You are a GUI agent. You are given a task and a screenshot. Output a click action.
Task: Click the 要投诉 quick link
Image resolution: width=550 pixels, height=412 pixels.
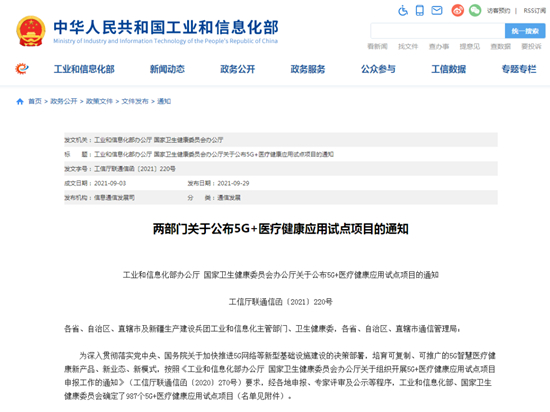(531, 46)
